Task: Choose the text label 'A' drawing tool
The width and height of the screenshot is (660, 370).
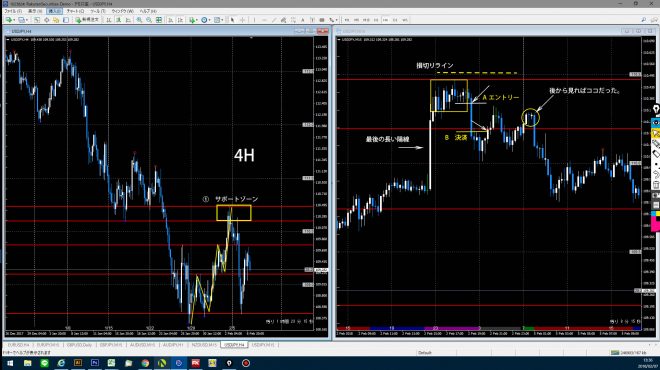Action: click(x=302, y=20)
